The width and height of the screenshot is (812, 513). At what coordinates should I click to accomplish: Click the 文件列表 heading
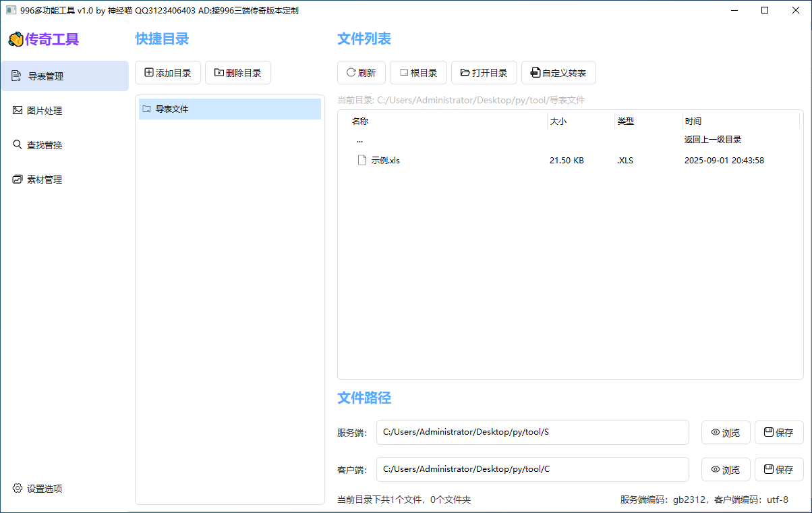point(364,39)
